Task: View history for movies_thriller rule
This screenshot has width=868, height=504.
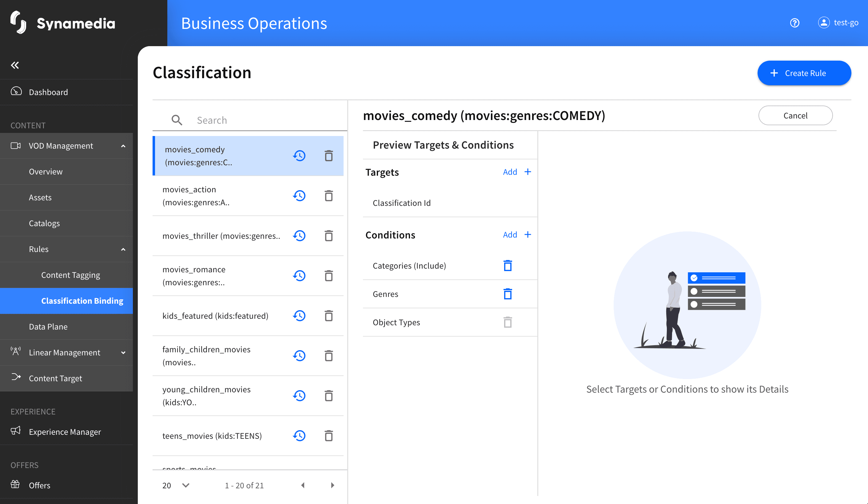Action: (x=299, y=236)
